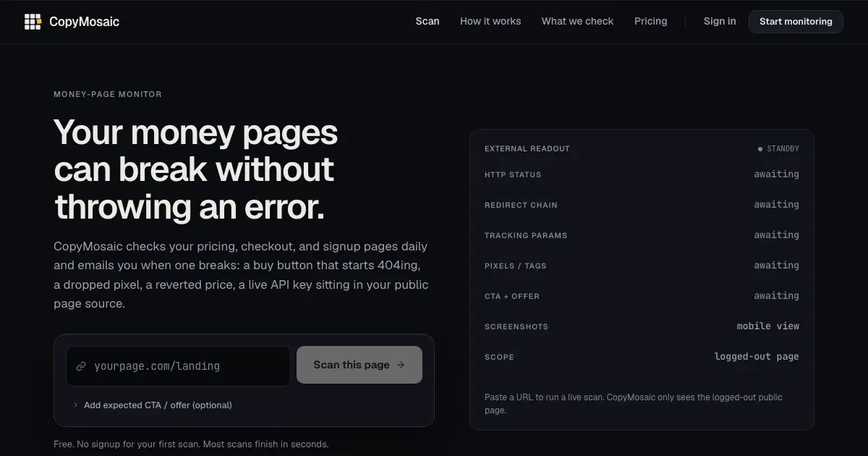Open the Scan nav item
Image resolution: width=868 pixels, height=456 pixels.
[427, 22]
